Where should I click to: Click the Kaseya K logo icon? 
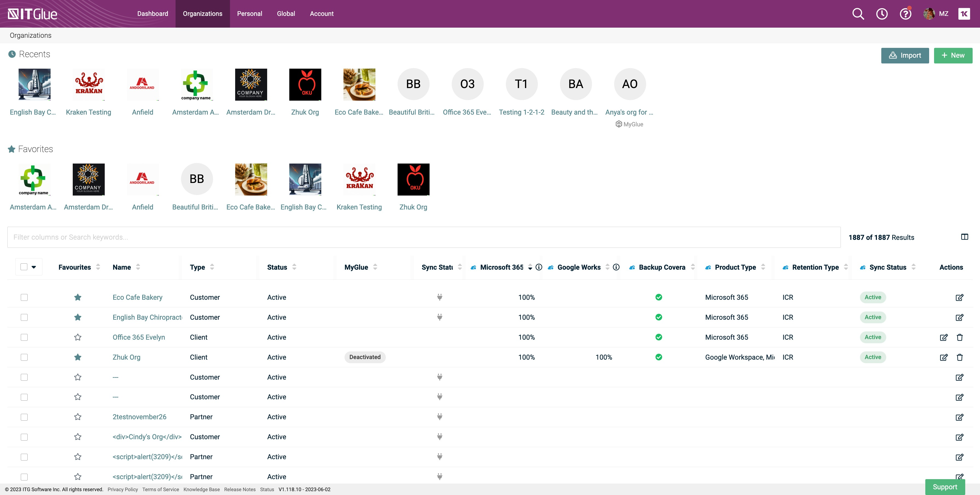pos(964,14)
